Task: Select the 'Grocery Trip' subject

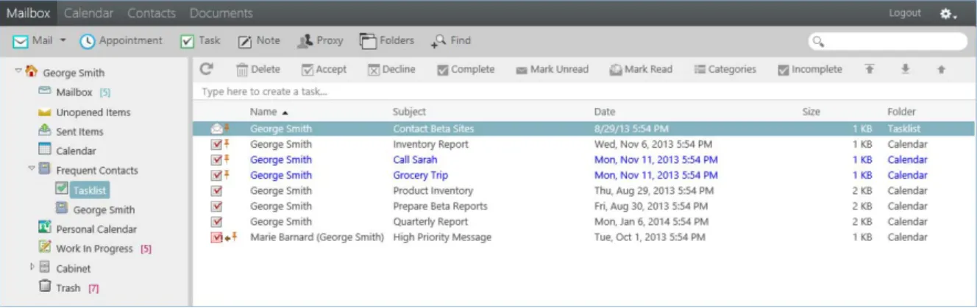Action: [420, 175]
